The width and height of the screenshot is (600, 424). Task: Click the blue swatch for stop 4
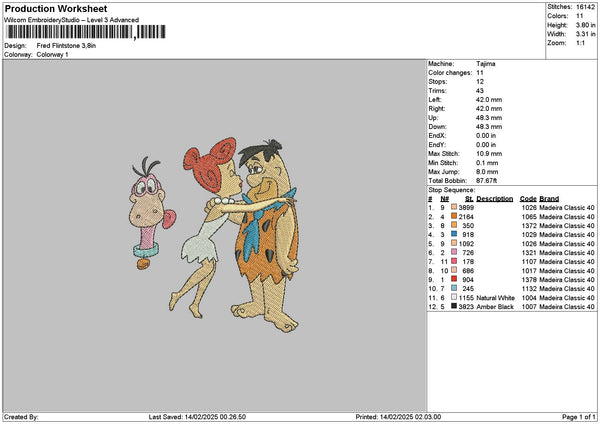click(x=454, y=234)
